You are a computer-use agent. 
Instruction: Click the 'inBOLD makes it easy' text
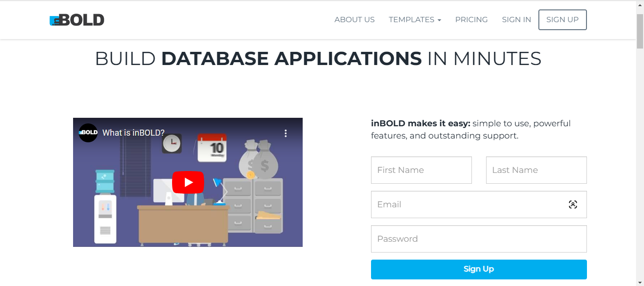[x=421, y=123]
